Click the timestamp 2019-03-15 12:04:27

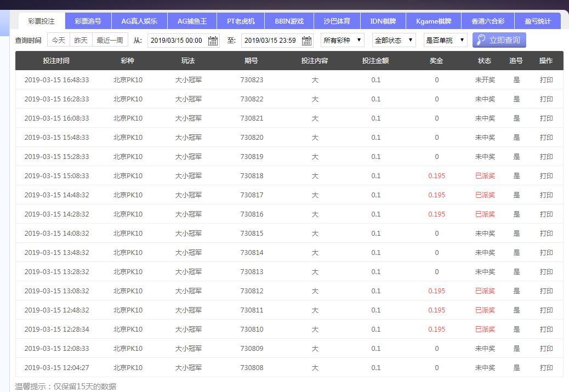56,368
